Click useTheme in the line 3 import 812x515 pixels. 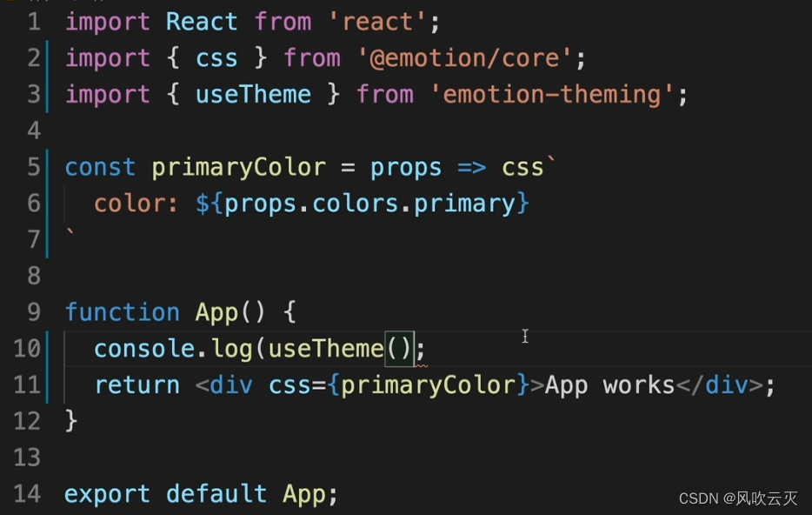[253, 95]
